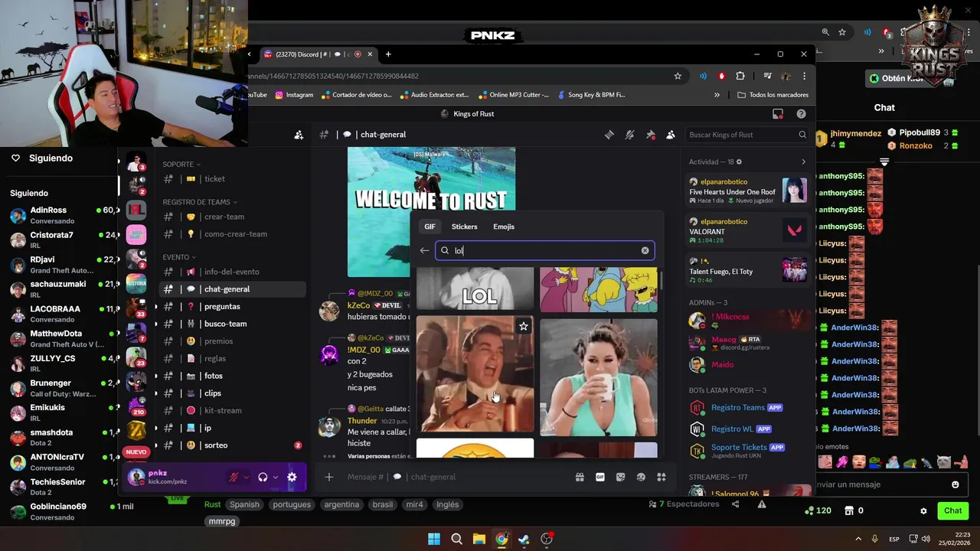Open Actividad settings gear icon
Screen dimensions: 980x551
[x=739, y=162]
